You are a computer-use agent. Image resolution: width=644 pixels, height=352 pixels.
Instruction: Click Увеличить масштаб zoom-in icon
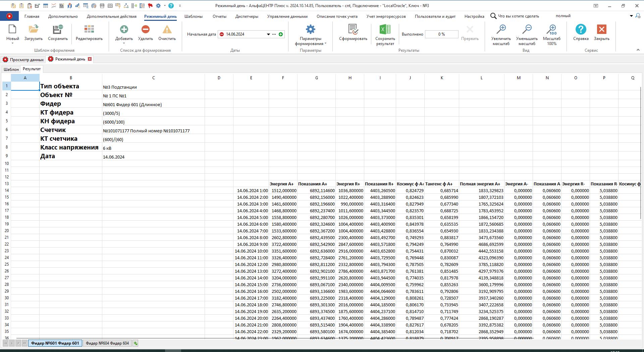501,30
